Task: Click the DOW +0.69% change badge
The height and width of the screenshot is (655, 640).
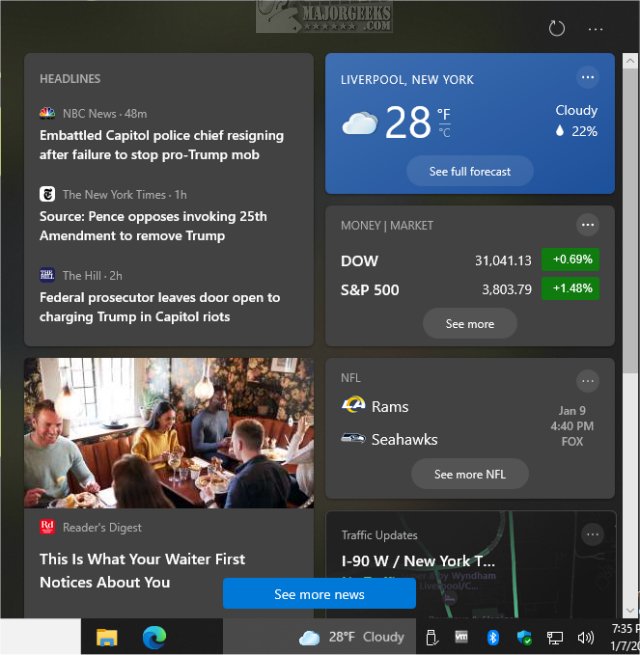Action: coord(571,259)
